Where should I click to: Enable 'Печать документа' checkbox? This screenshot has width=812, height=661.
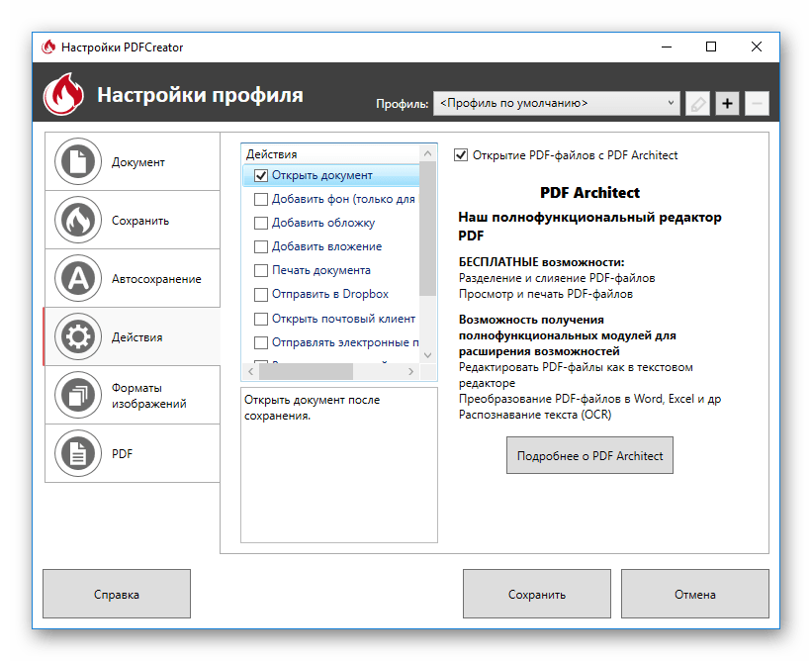[261, 270]
